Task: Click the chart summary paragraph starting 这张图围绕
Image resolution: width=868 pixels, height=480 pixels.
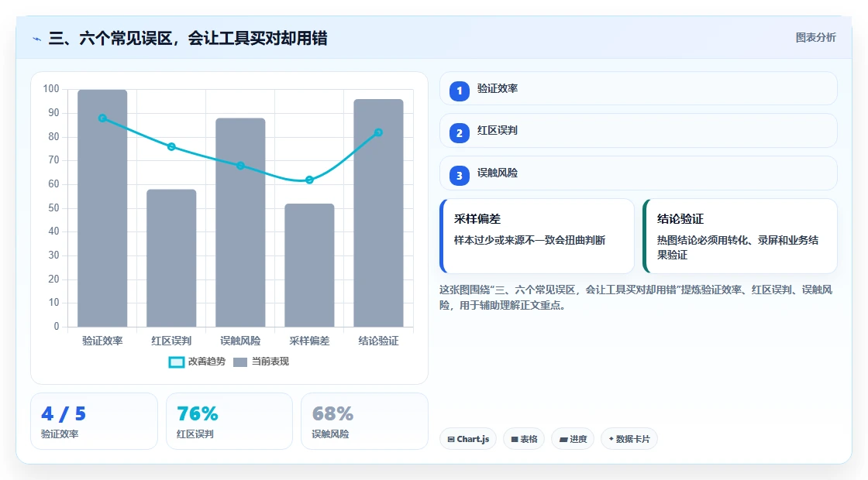Action: pyautogui.click(x=636, y=297)
